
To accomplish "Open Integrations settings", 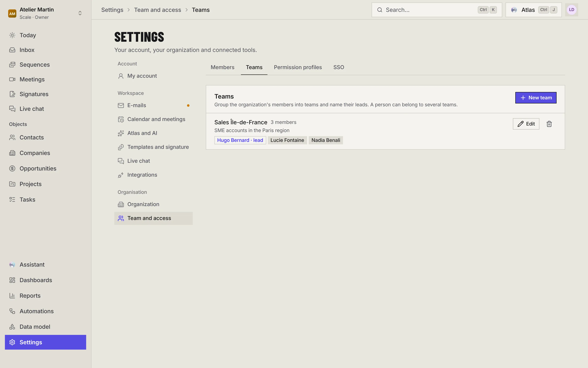I will coord(153,175).
